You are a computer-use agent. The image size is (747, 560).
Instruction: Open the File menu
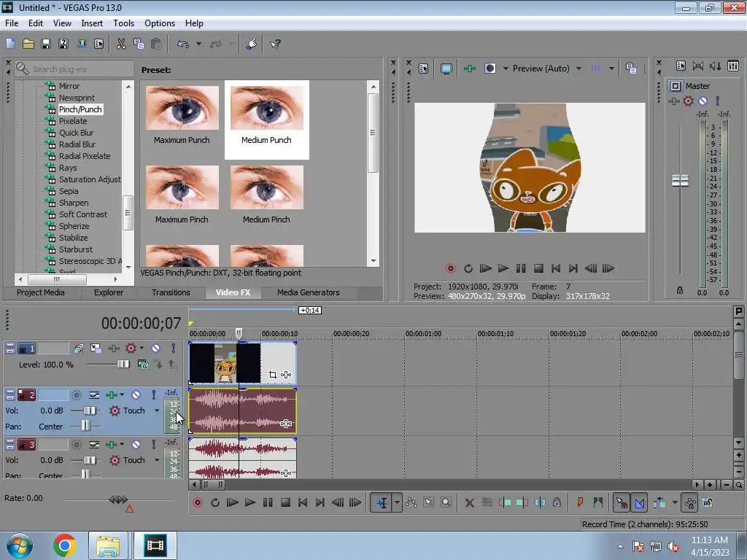pyautogui.click(x=12, y=23)
